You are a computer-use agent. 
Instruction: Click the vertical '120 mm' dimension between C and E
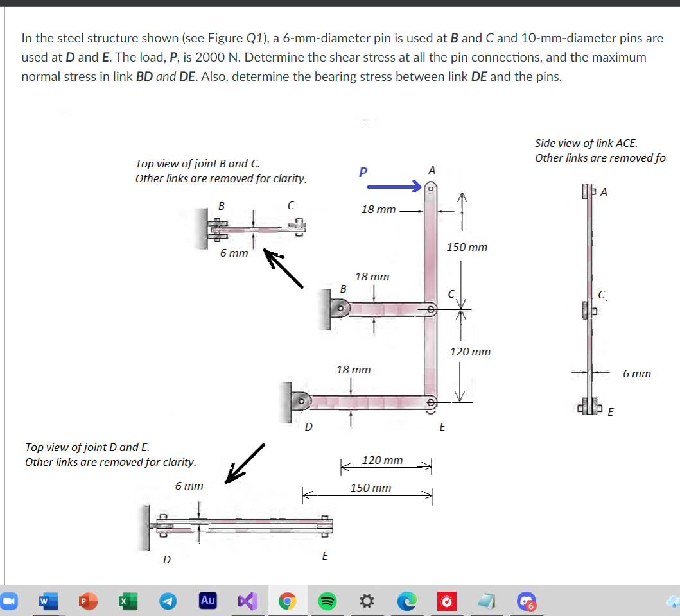click(470, 352)
